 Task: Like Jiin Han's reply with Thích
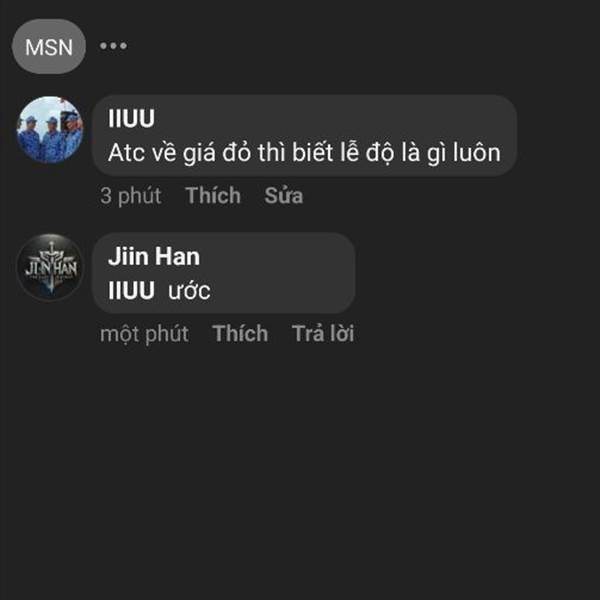pyautogui.click(x=240, y=333)
